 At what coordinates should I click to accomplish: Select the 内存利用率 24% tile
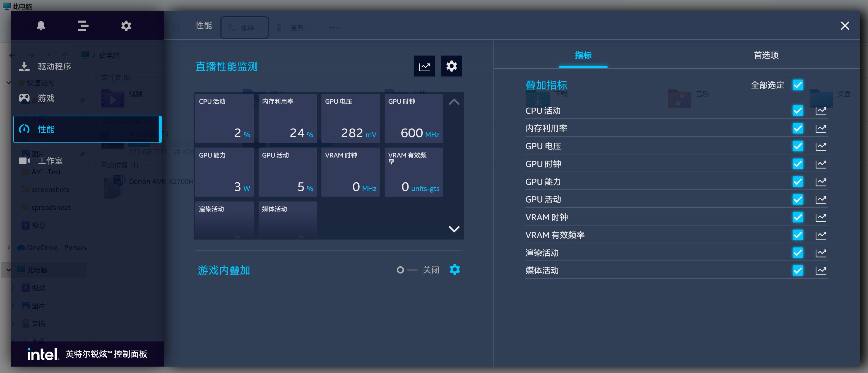point(288,118)
